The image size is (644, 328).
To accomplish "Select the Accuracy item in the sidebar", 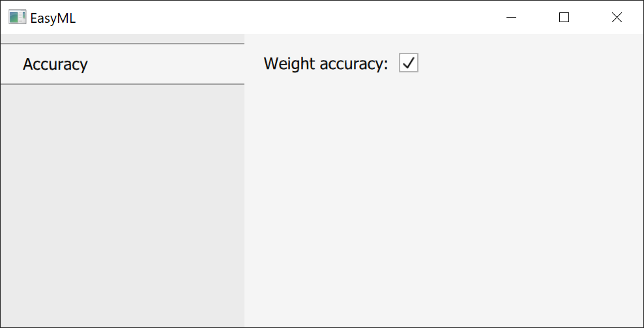I will (55, 64).
